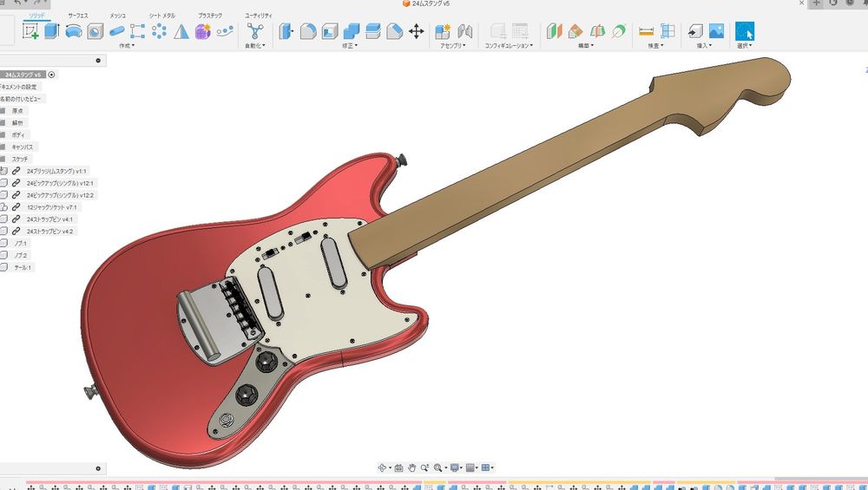Click the Insert Canvas image icon
Screen dimensions: 868x490
[716, 31]
